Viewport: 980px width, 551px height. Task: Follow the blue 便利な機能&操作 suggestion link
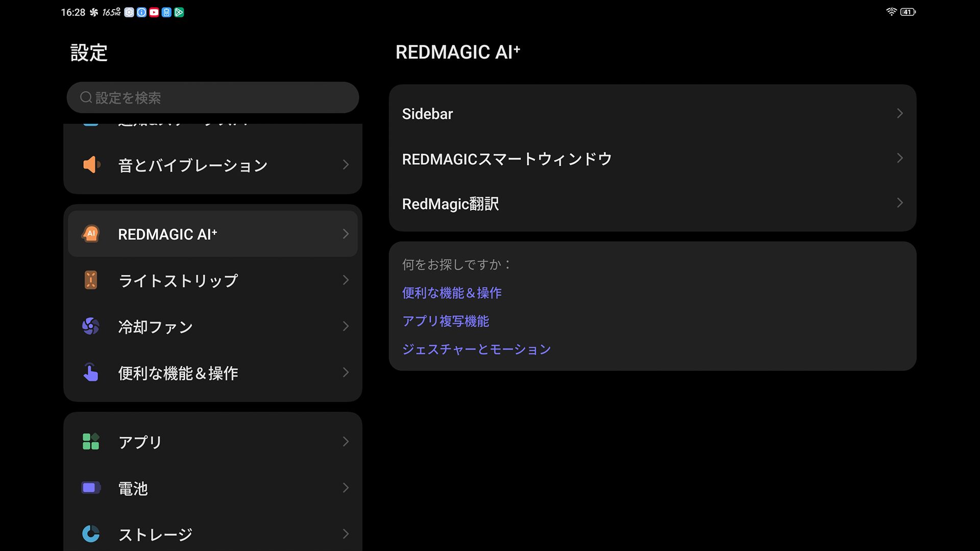[x=452, y=293]
